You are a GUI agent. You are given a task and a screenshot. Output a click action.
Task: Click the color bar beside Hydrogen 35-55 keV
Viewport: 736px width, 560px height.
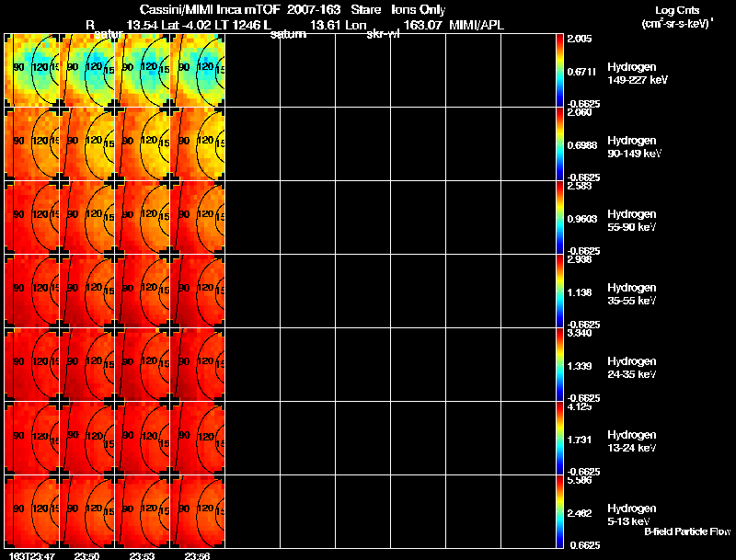(559, 291)
